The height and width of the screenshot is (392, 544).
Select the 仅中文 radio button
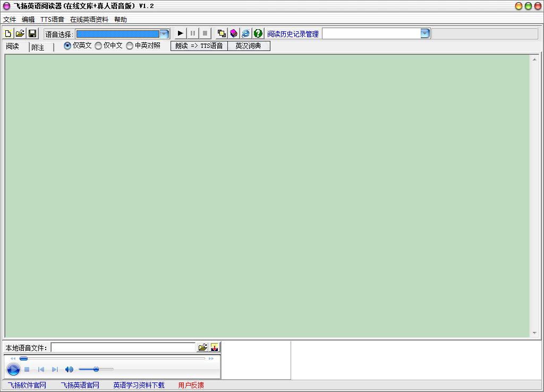(x=98, y=46)
